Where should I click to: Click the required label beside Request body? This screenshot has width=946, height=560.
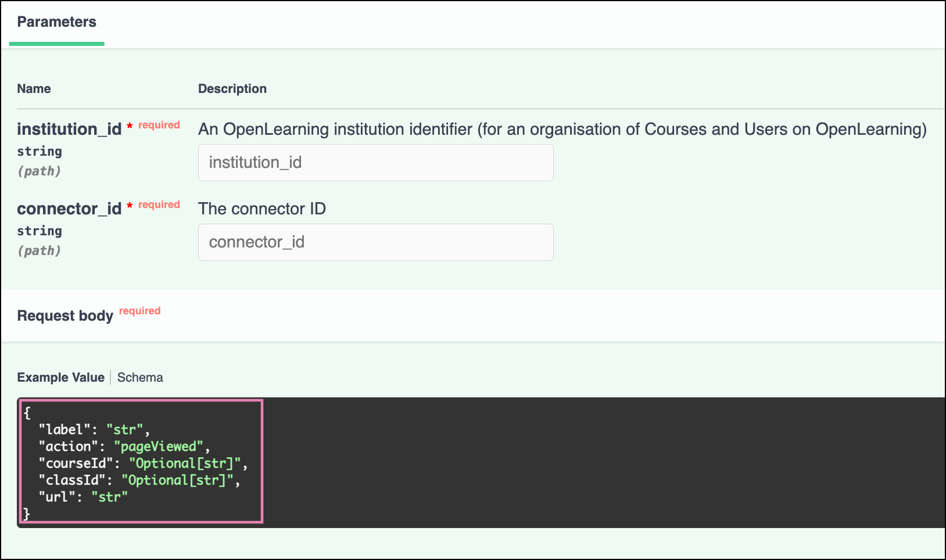(139, 311)
